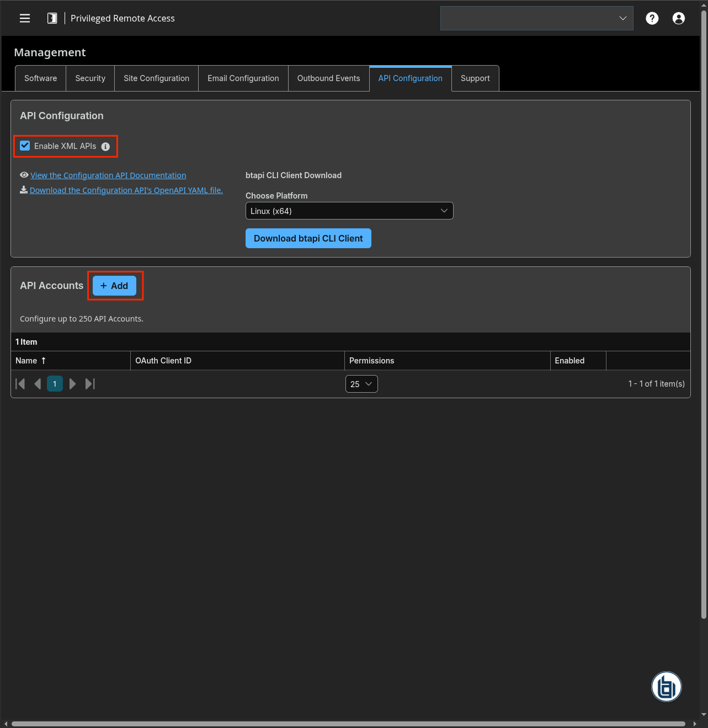Open the Outbound Events tab
The image size is (708, 728).
coord(328,78)
